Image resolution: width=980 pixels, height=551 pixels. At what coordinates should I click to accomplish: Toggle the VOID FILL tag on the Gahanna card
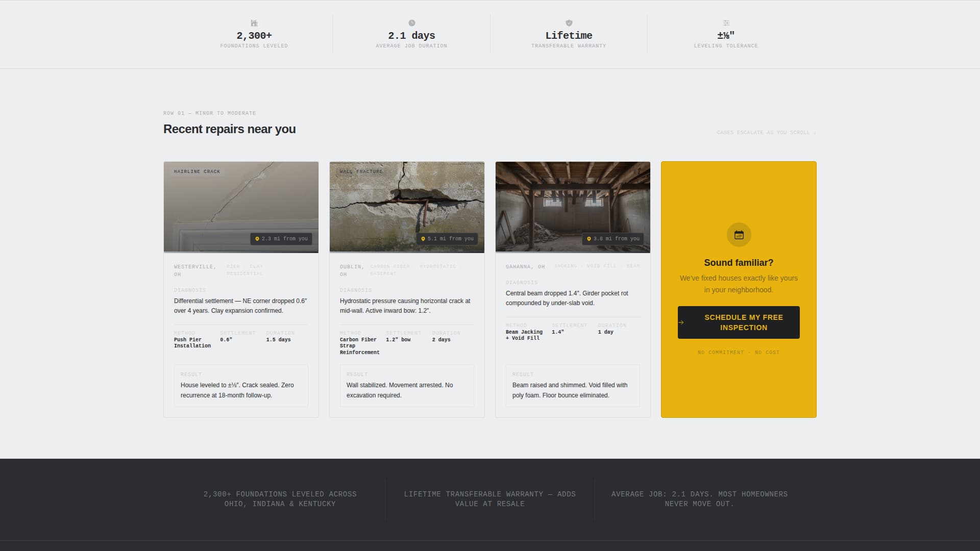[x=601, y=266]
